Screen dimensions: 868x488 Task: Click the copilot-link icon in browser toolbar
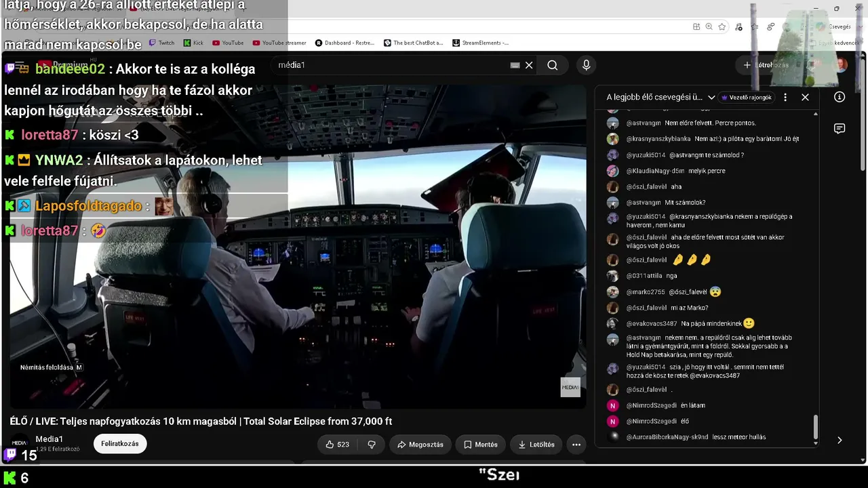tap(771, 26)
